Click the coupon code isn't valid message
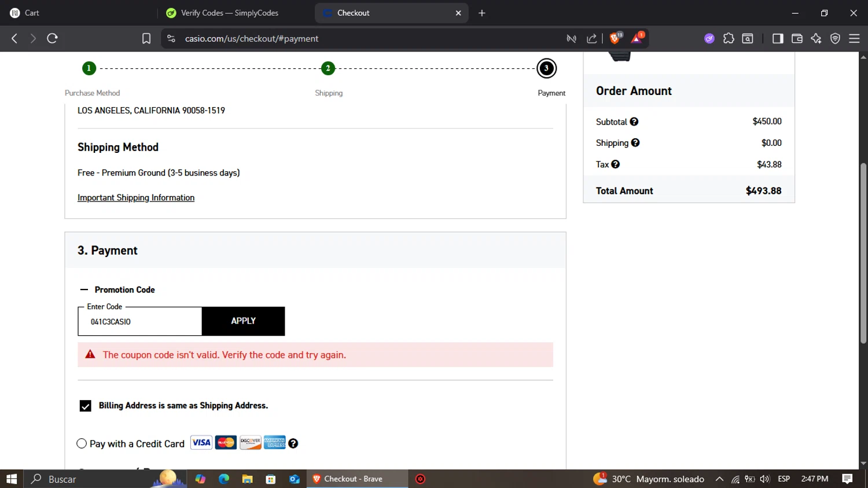 point(225,355)
